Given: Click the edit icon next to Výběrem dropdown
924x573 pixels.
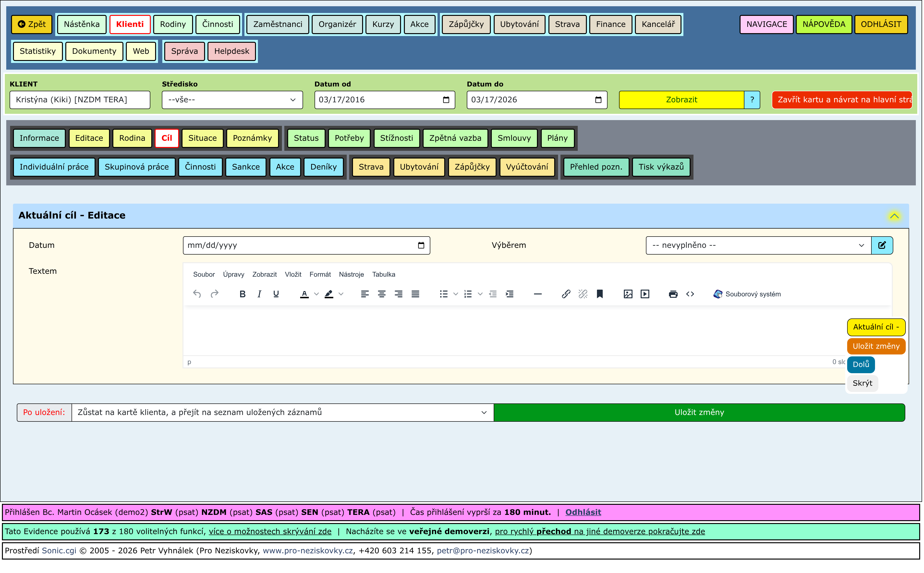Looking at the screenshot, I should point(881,245).
